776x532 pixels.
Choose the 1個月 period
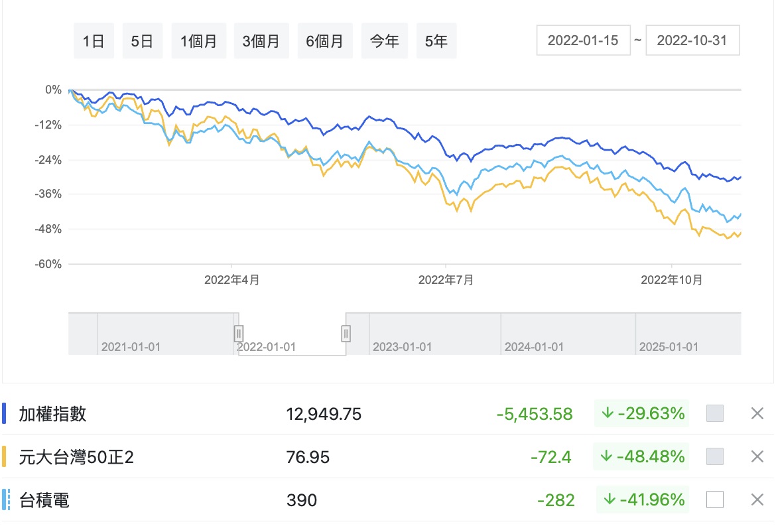click(199, 41)
